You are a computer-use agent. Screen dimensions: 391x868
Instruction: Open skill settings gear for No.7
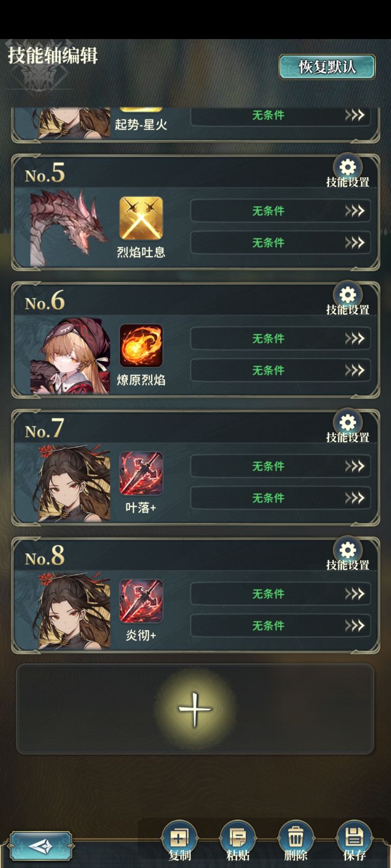348,423
